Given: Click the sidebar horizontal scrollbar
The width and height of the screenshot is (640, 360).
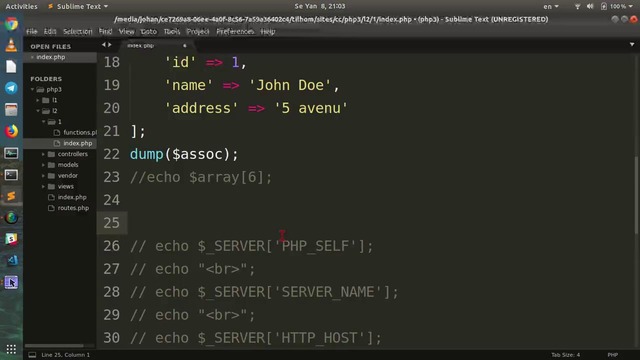Looking at the screenshot, I should pos(55,346).
